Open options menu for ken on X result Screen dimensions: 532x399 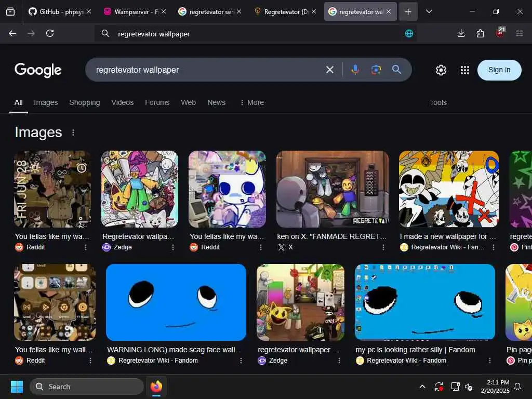(x=383, y=247)
